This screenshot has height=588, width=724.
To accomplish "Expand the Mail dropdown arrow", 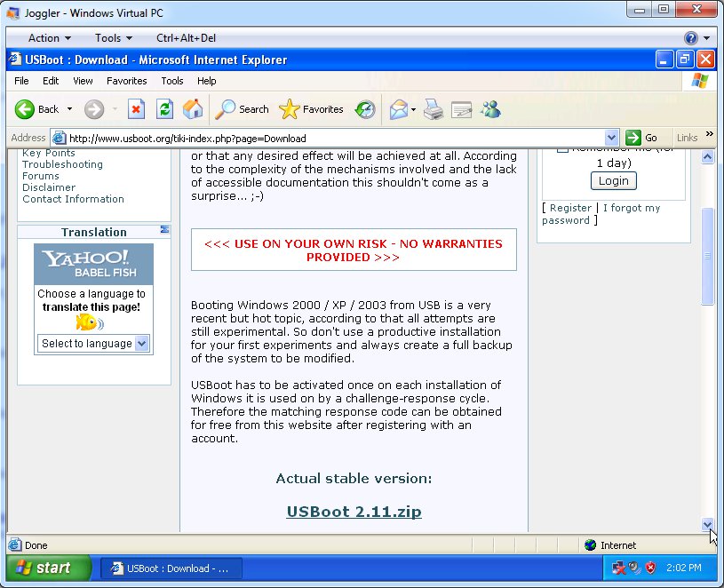I will pyautogui.click(x=413, y=109).
